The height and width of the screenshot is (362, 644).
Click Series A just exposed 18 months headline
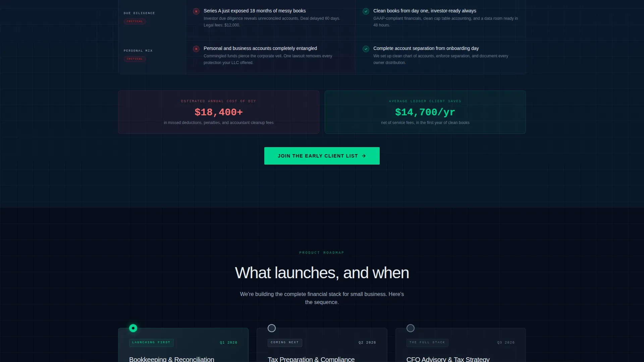(255, 11)
